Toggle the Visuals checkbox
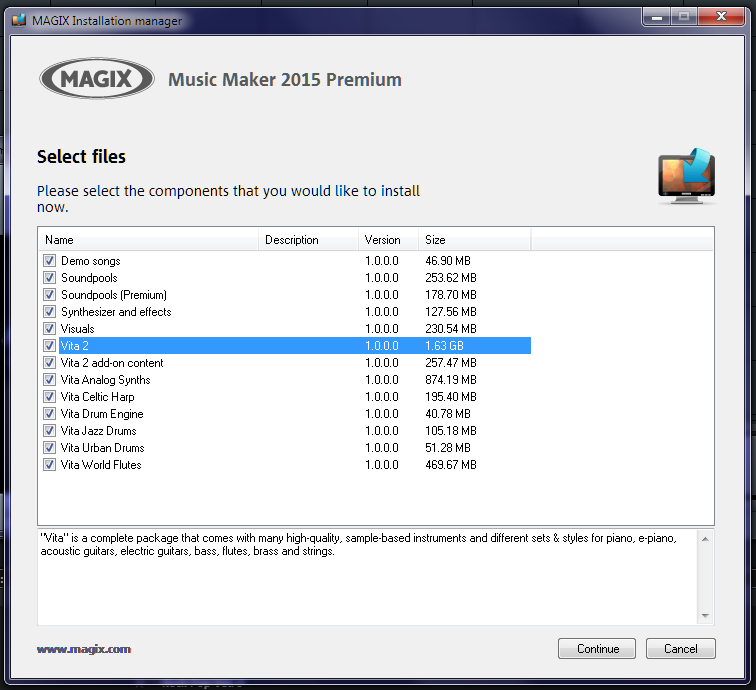 pyautogui.click(x=49, y=329)
